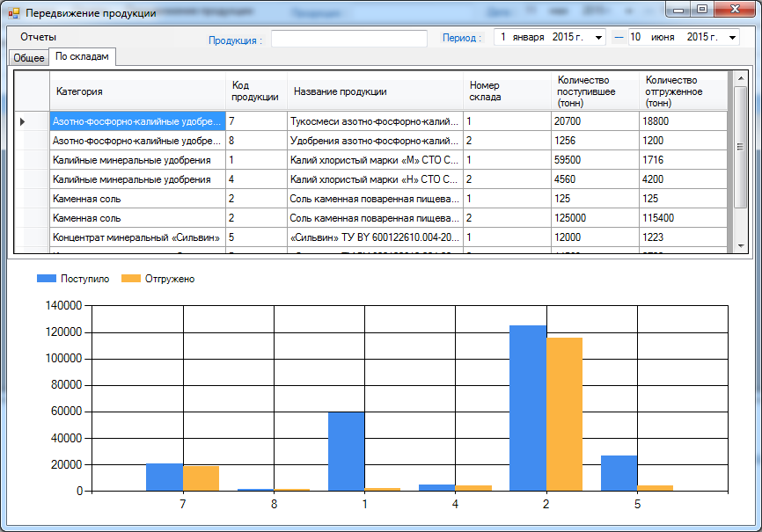The width and height of the screenshot is (762, 532).
Task: Click the orange Отгружено legend marker
Action: tap(130, 279)
